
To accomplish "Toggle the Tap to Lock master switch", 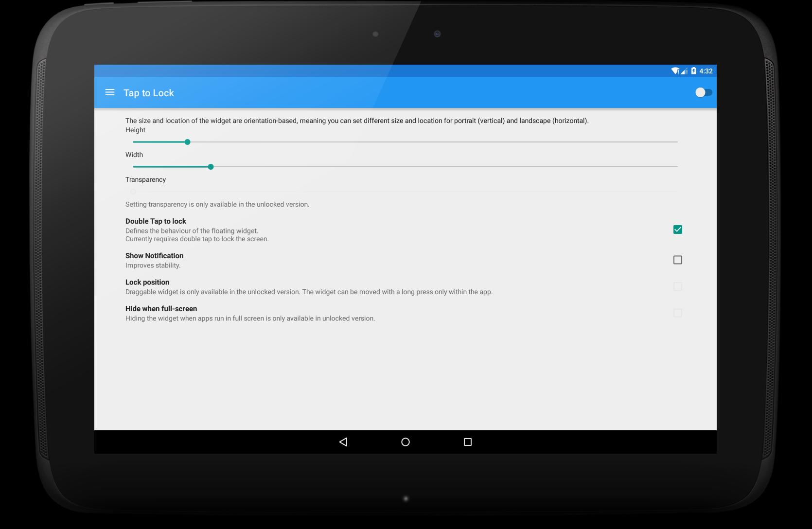I will pyautogui.click(x=703, y=92).
